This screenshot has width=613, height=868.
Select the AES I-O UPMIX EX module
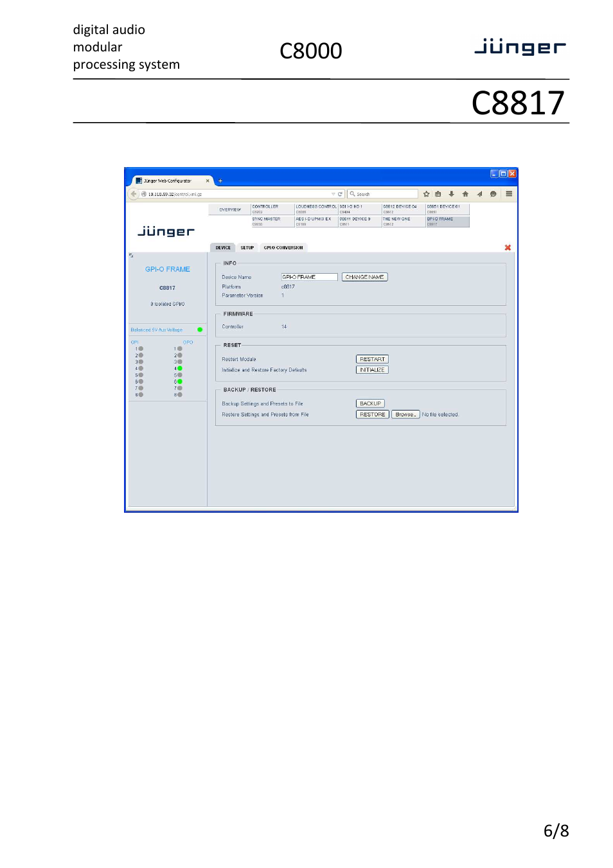coord(316,222)
